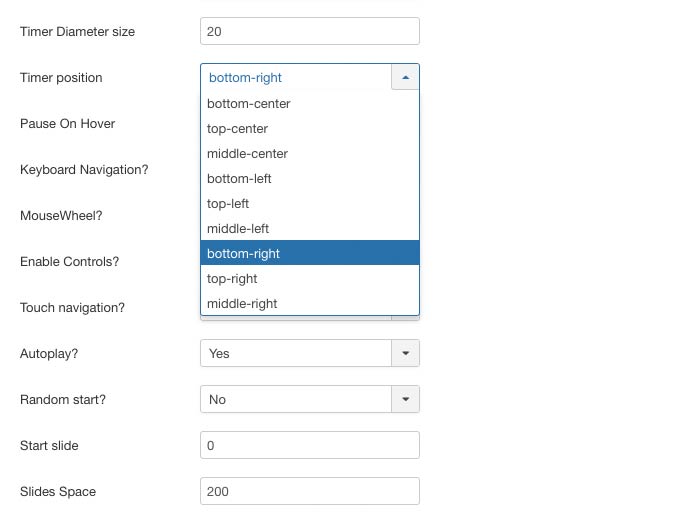Click the Autoplay Yes select box
The image size is (700, 525).
(296, 353)
